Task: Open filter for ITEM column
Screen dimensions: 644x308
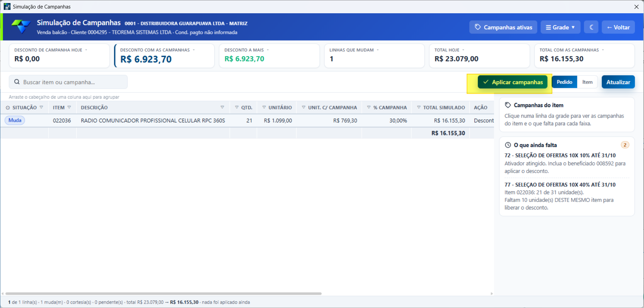Action: point(69,107)
